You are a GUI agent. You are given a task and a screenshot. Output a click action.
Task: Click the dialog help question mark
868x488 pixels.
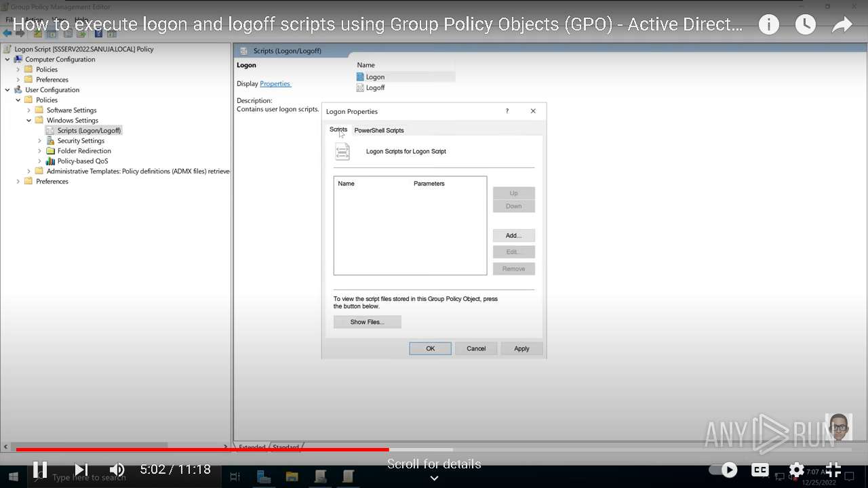pyautogui.click(x=507, y=111)
